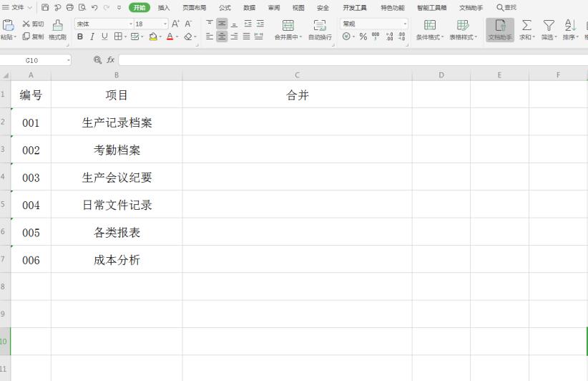Switch to the 插入 Insert tab
This screenshot has width=588, height=381.
click(164, 7)
